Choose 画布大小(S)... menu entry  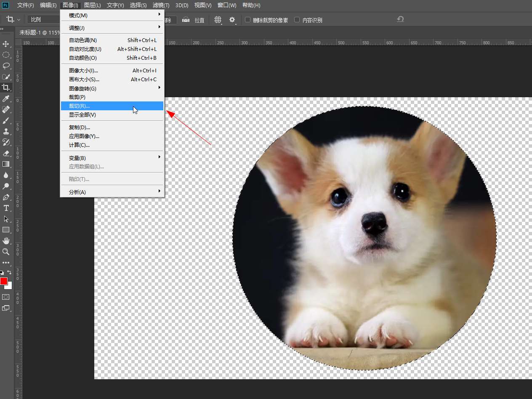click(112, 80)
